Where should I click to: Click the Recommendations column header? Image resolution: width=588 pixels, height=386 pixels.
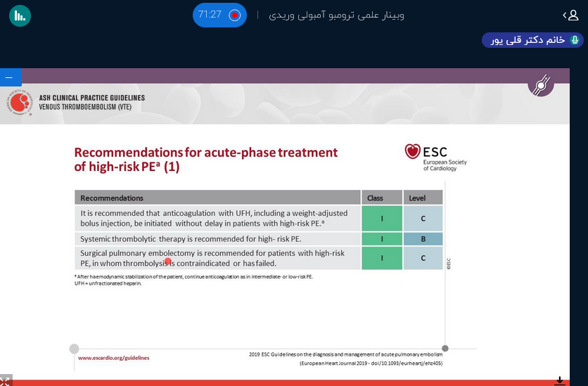(217, 198)
